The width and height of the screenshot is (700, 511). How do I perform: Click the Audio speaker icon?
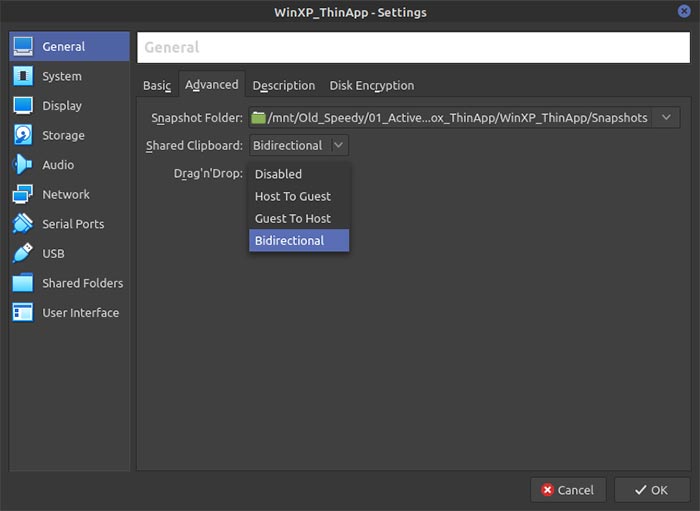23,165
